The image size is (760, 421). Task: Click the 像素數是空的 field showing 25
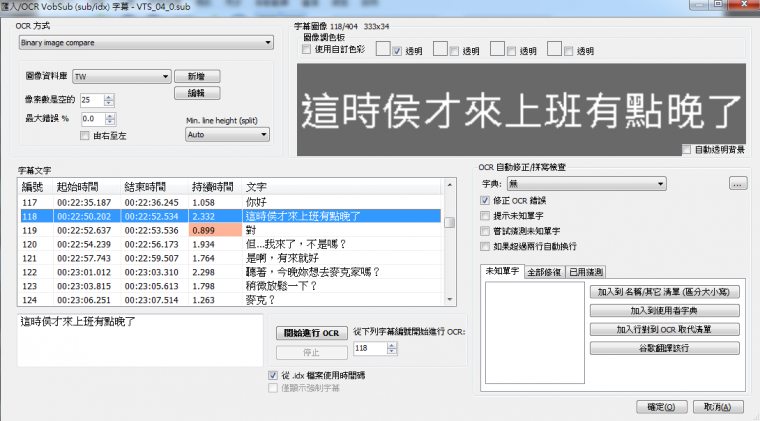click(92, 100)
